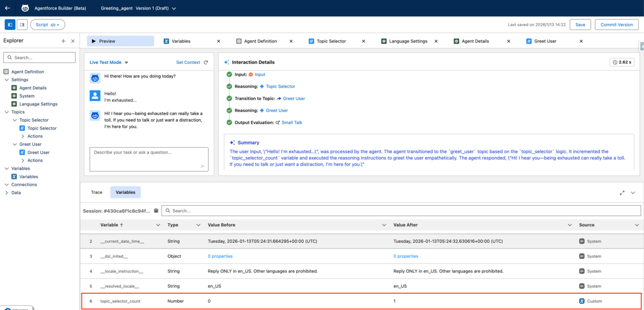Open the Script mode dropdown
644x310 pixels.
tap(48, 25)
